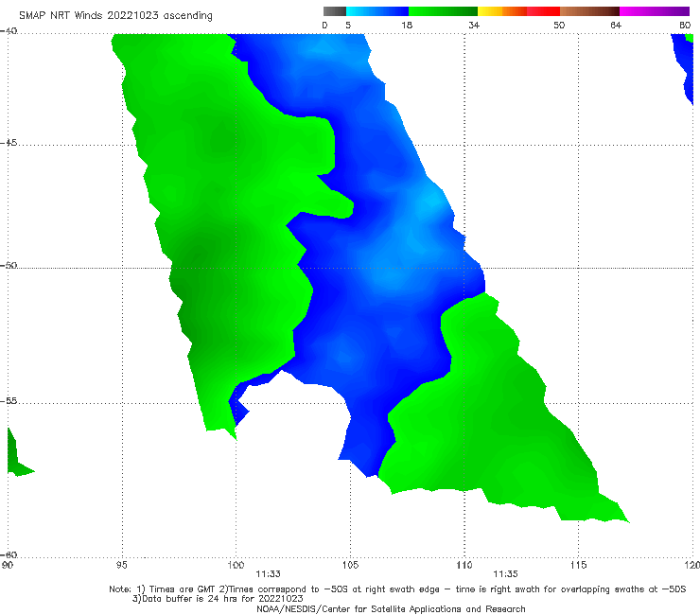Viewport: 700px width, 615px height.
Task: Click the colorbar label '5'
Action: tap(348, 25)
